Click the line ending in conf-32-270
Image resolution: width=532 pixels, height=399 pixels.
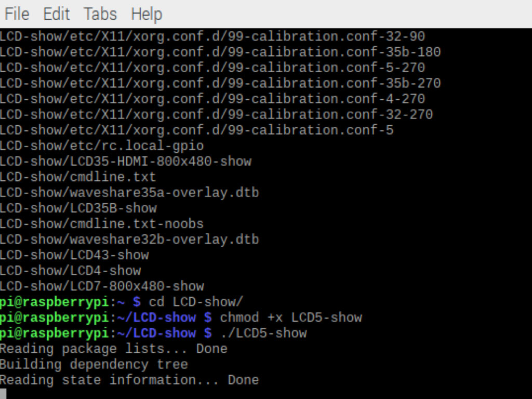(x=217, y=115)
